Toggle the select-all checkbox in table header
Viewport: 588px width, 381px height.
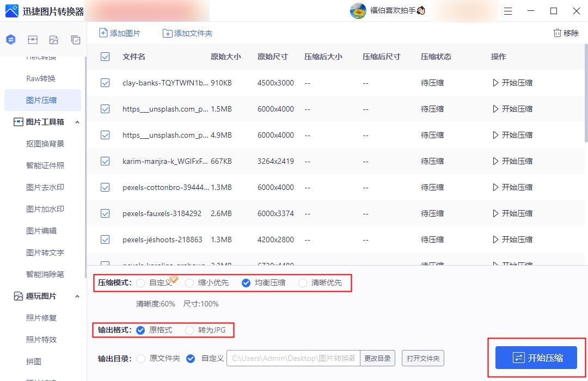click(105, 57)
